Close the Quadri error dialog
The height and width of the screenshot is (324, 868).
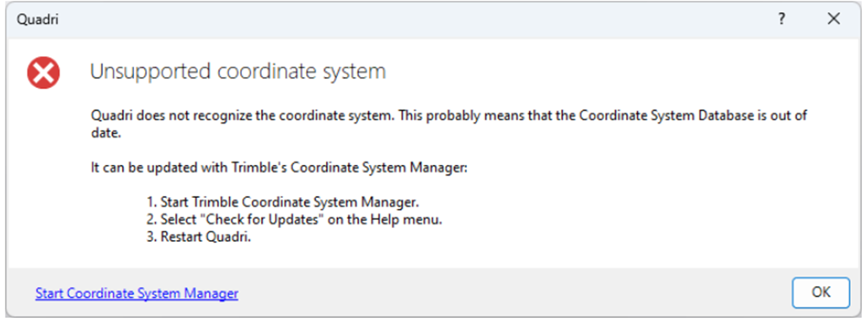click(833, 19)
